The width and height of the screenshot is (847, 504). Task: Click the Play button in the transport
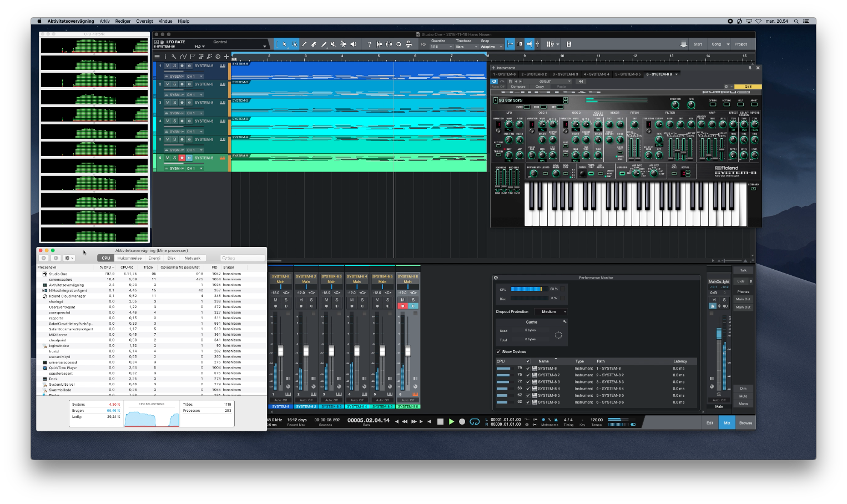tap(451, 422)
